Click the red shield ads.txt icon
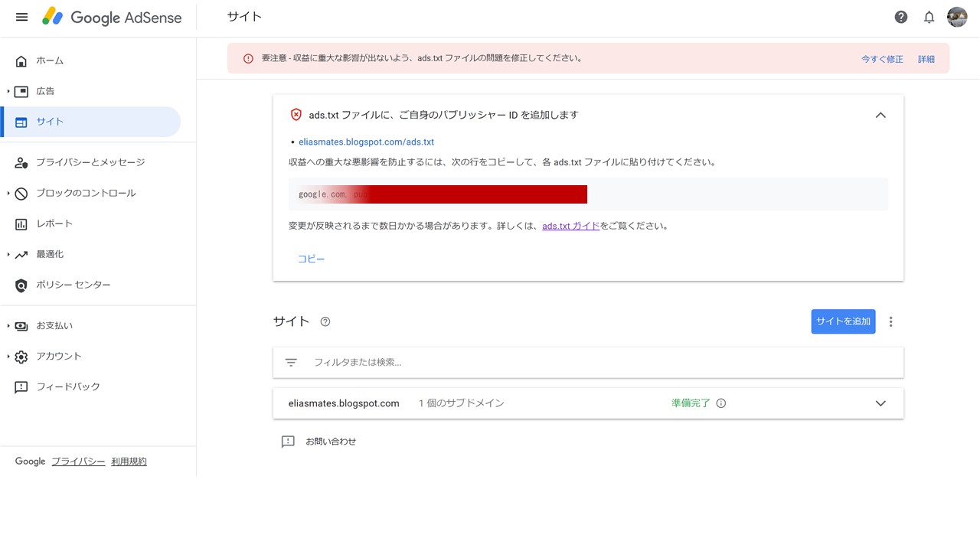 [x=296, y=115]
